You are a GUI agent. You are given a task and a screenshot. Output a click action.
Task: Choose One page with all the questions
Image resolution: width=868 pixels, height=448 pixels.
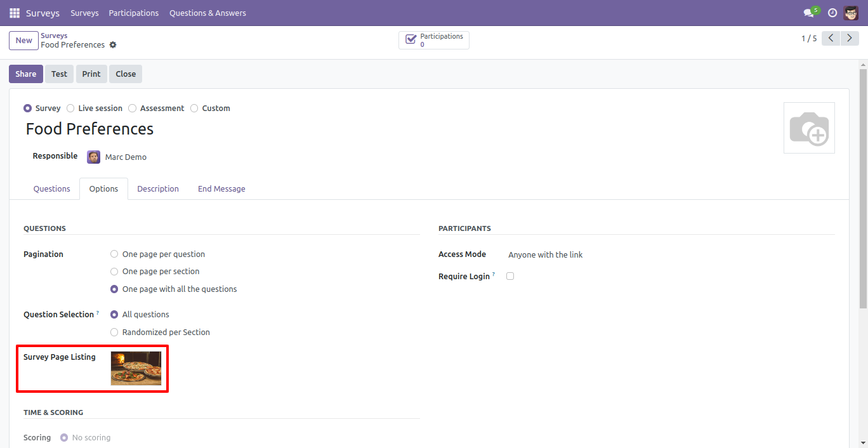(x=114, y=289)
